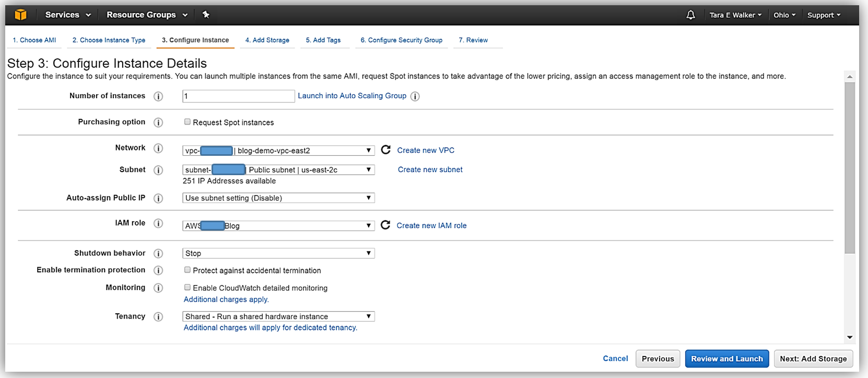Open the Auto-assign Public IP dropdown

click(278, 198)
